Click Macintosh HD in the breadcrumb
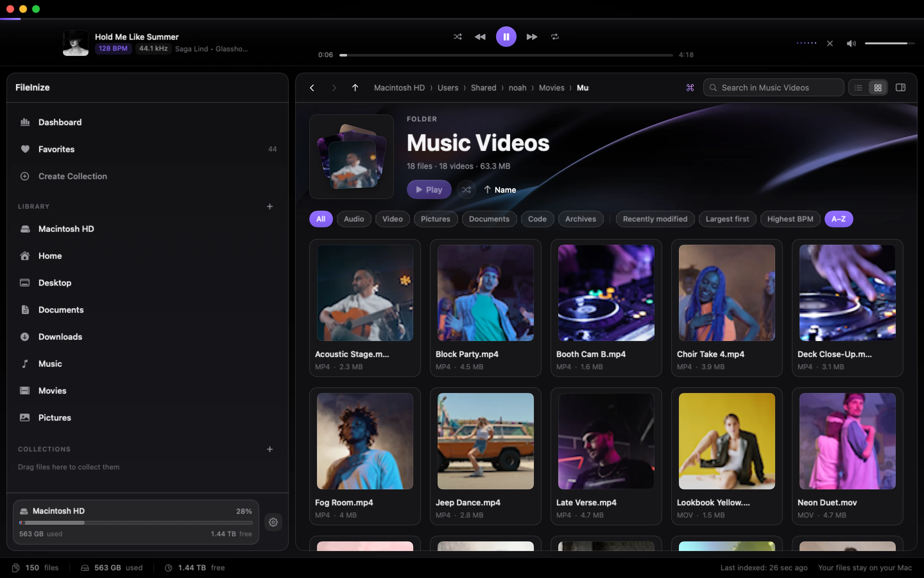 click(399, 88)
